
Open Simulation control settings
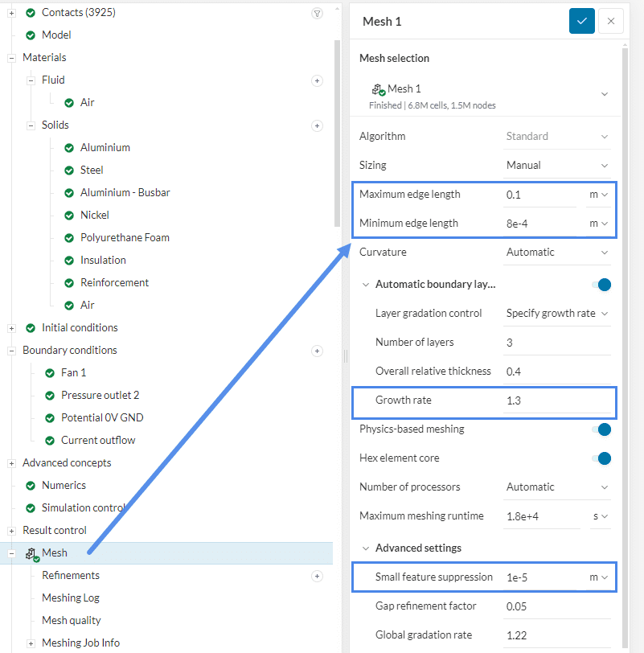pos(84,508)
